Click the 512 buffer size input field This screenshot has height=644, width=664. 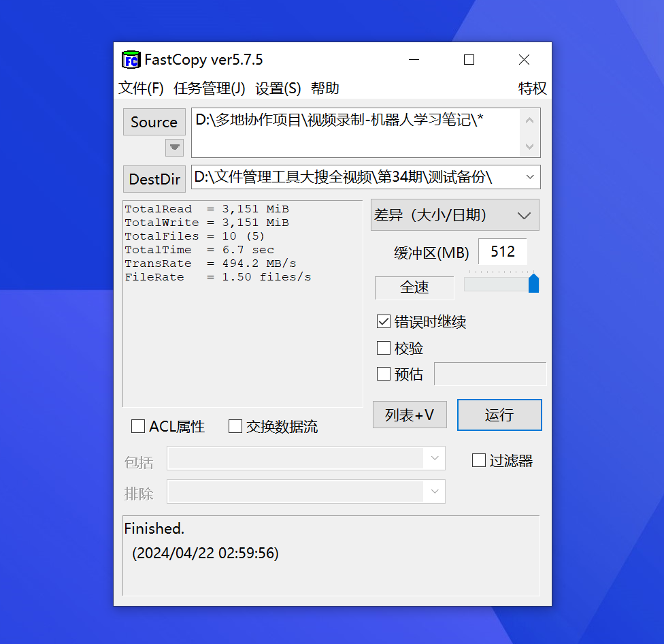[503, 251]
